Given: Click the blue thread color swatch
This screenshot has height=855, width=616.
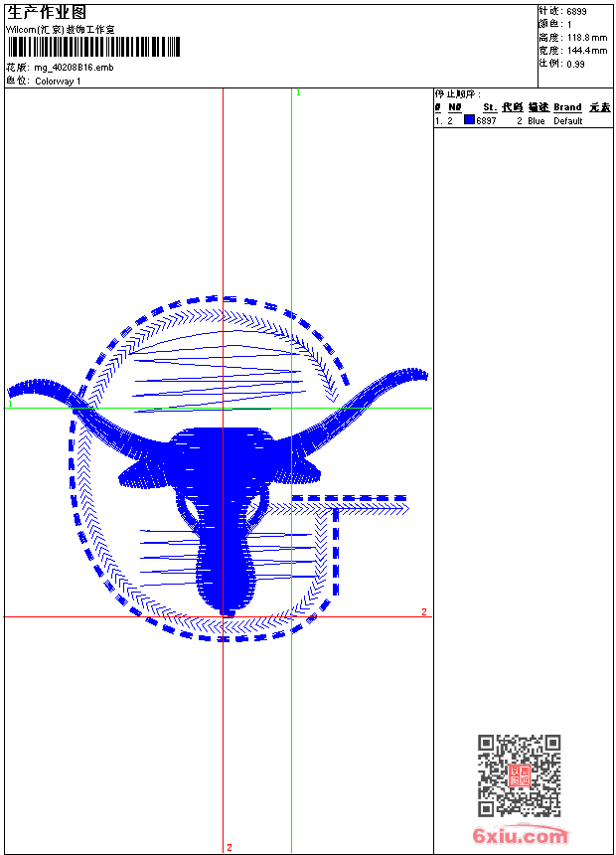Looking at the screenshot, I should pyautogui.click(x=469, y=120).
